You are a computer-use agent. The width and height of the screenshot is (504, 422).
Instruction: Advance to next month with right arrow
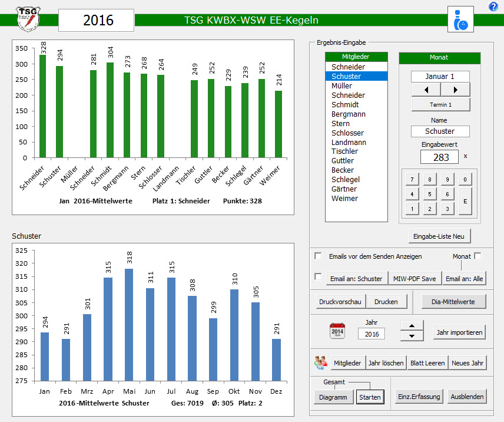[455, 90]
